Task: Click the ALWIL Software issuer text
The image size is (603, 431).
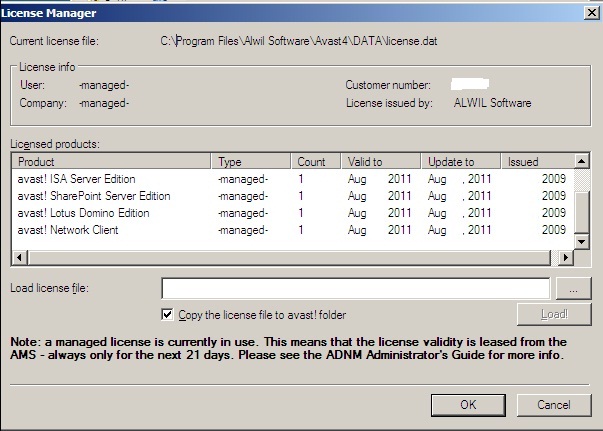Action: (492, 103)
